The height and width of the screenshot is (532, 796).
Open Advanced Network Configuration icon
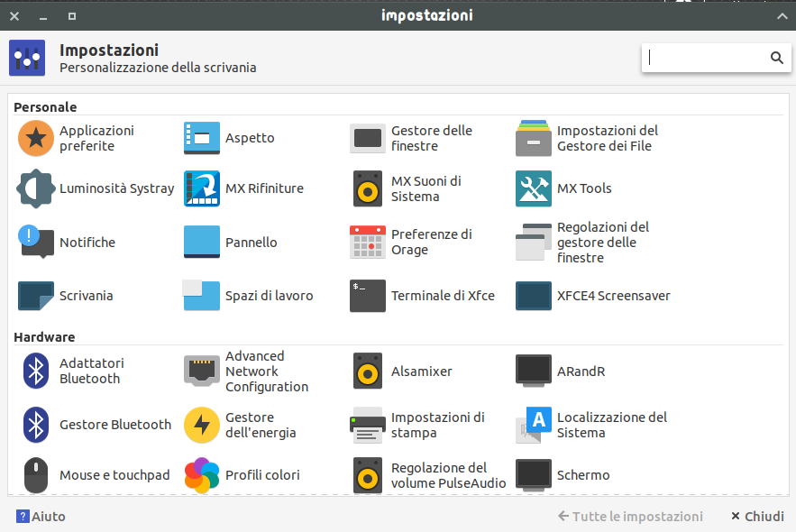[202, 371]
